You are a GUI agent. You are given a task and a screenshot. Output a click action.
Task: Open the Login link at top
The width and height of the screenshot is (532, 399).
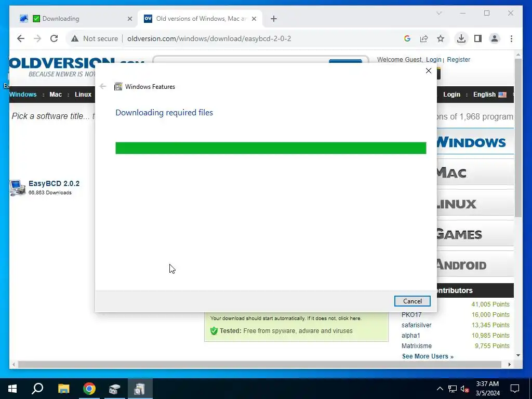tap(433, 60)
